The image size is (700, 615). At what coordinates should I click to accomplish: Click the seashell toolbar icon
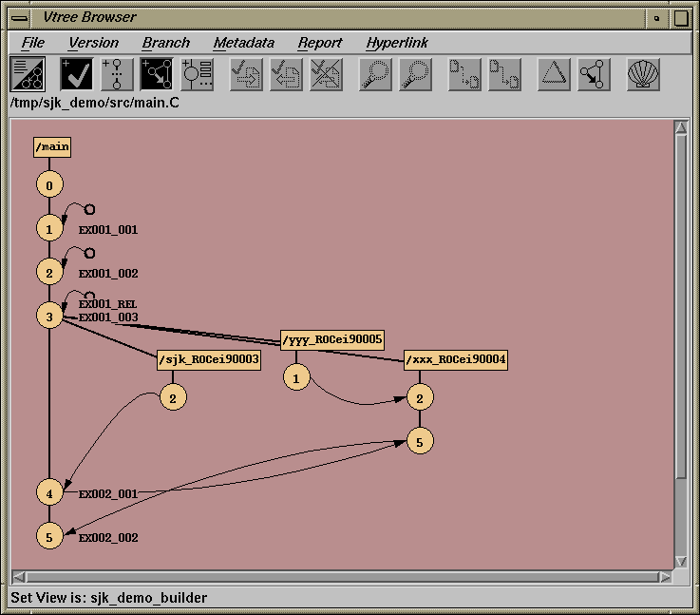tap(643, 74)
